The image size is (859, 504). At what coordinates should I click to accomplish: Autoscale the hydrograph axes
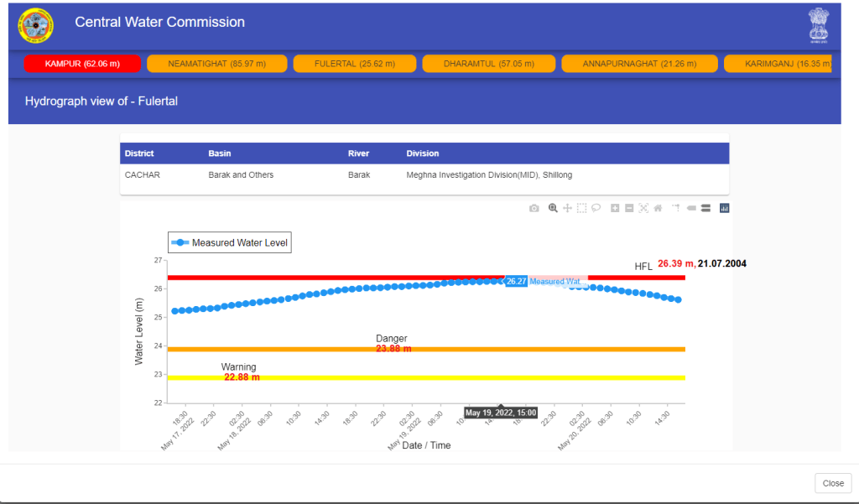[x=643, y=208]
